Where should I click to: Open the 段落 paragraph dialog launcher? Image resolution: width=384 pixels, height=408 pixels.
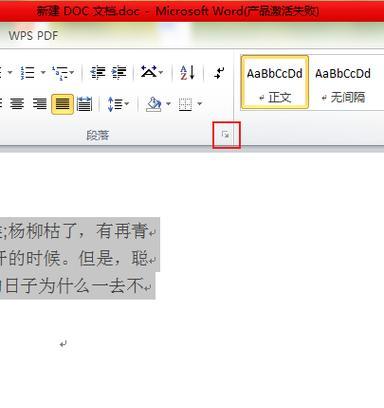[x=226, y=135]
